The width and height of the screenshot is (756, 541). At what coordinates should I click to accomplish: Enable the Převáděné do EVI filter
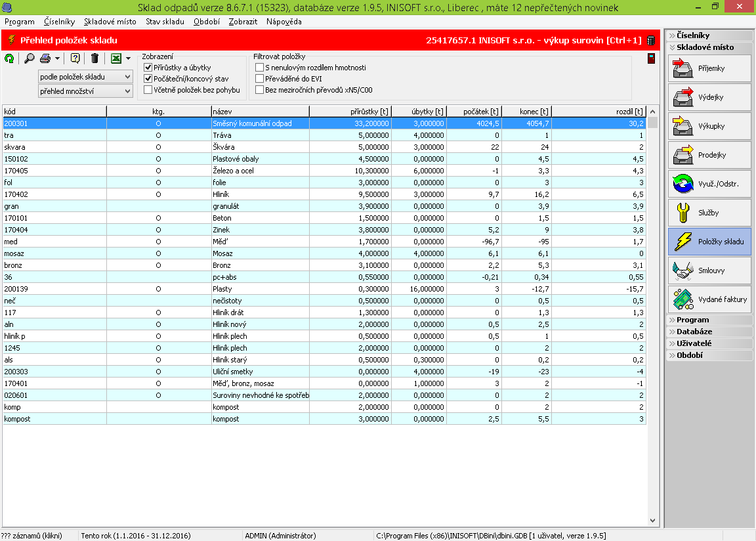click(259, 79)
